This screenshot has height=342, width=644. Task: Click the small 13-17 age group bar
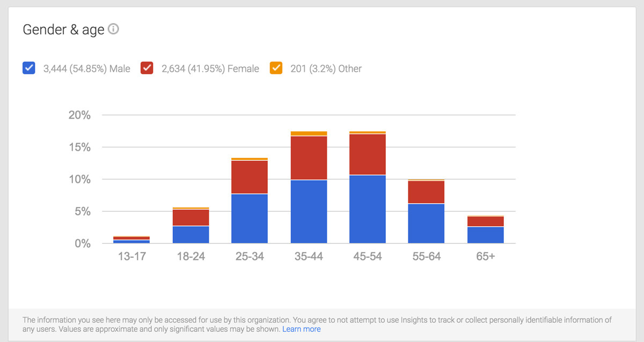[x=131, y=240]
